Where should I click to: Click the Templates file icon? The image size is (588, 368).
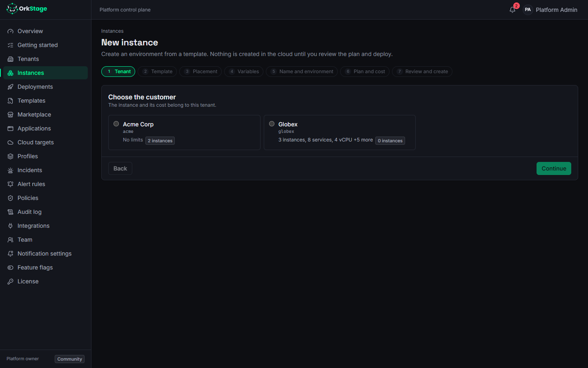click(x=10, y=101)
